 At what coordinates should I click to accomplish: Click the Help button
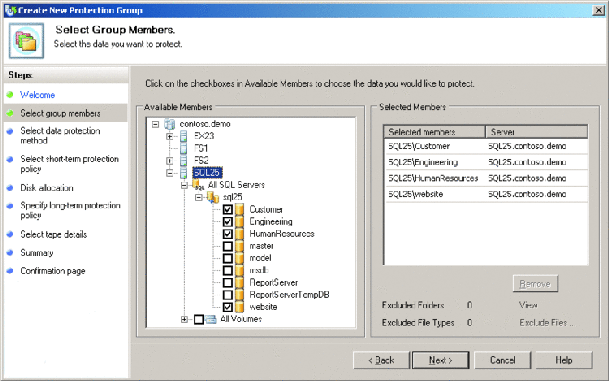click(x=564, y=360)
